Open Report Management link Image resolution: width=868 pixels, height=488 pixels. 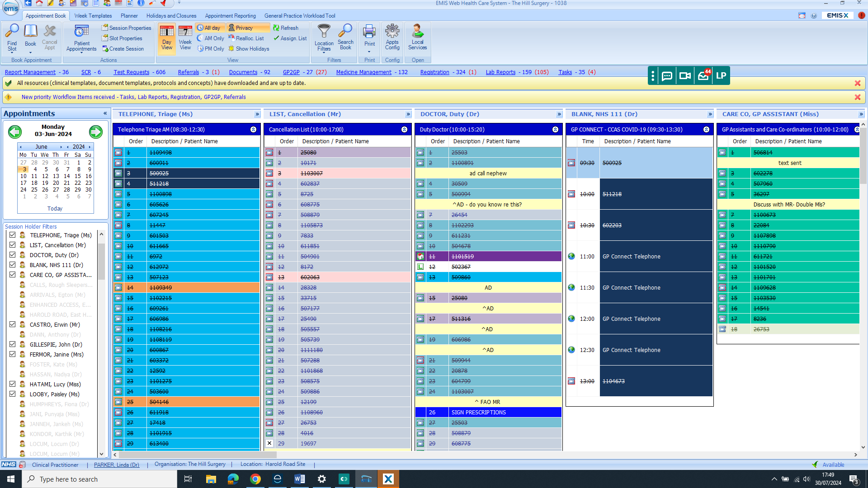(30, 72)
